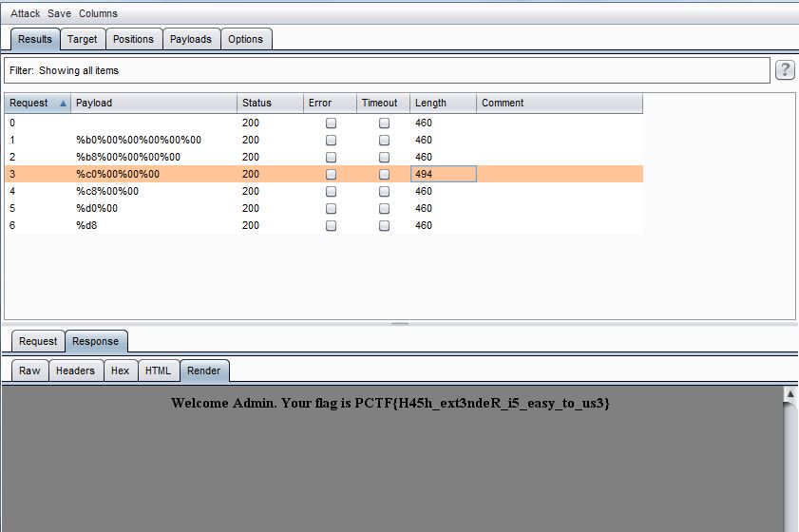Toggle Error checkbox for request 3
799x532 pixels.
pyautogui.click(x=331, y=174)
